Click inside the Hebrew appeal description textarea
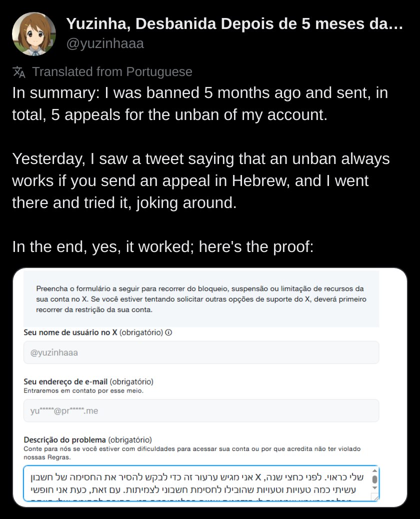The width and height of the screenshot is (420, 519). (198, 483)
